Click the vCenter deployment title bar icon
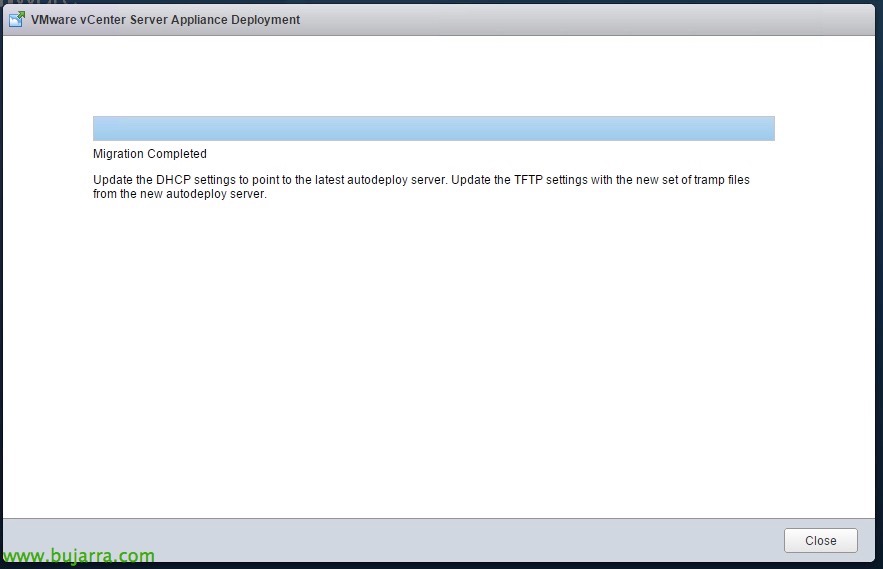 tap(17, 19)
